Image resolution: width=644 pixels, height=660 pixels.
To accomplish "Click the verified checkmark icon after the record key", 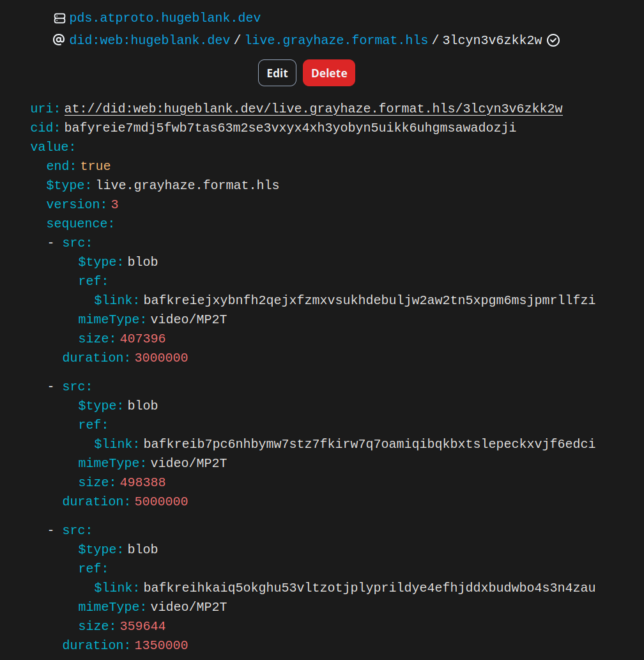I will (553, 40).
